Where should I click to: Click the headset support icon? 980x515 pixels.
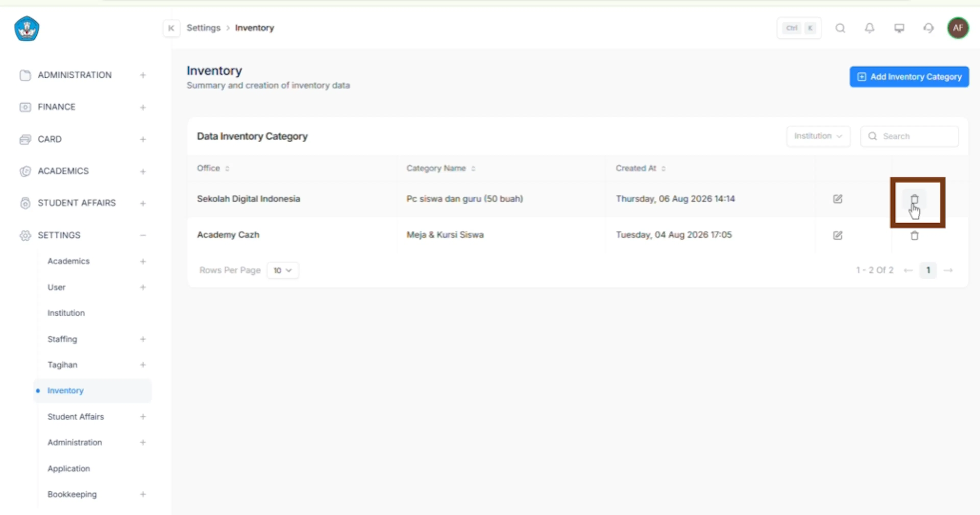point(928,28)
